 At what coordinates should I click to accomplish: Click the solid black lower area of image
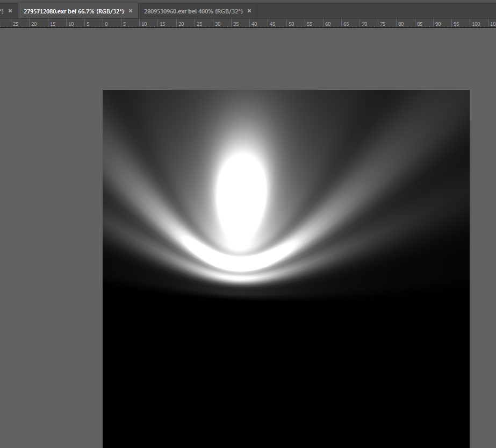pos(285,376)
